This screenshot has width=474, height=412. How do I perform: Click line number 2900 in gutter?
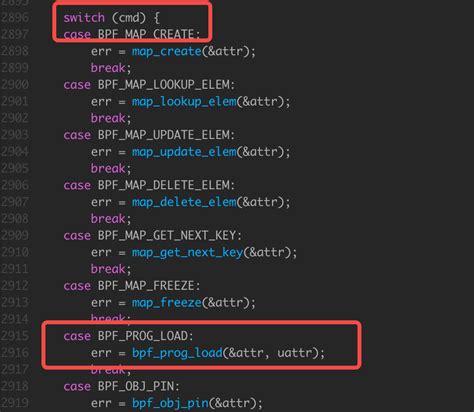[15, 84]
